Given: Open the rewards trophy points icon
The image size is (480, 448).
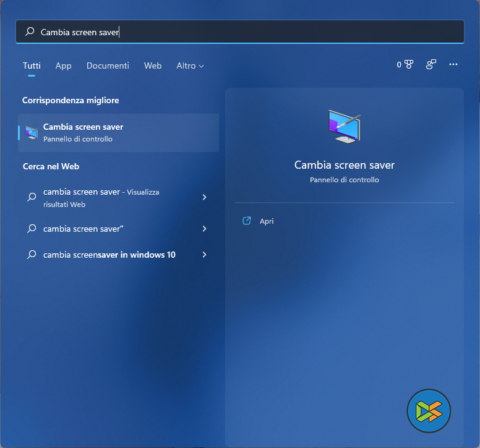Looking at the screenshot, I should pos(409,64).
